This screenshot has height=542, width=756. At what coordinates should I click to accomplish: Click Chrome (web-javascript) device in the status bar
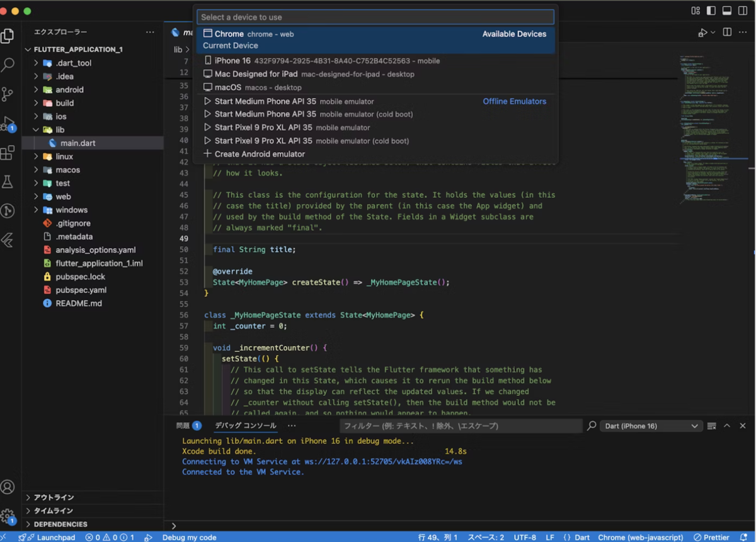tap(641, 538)
